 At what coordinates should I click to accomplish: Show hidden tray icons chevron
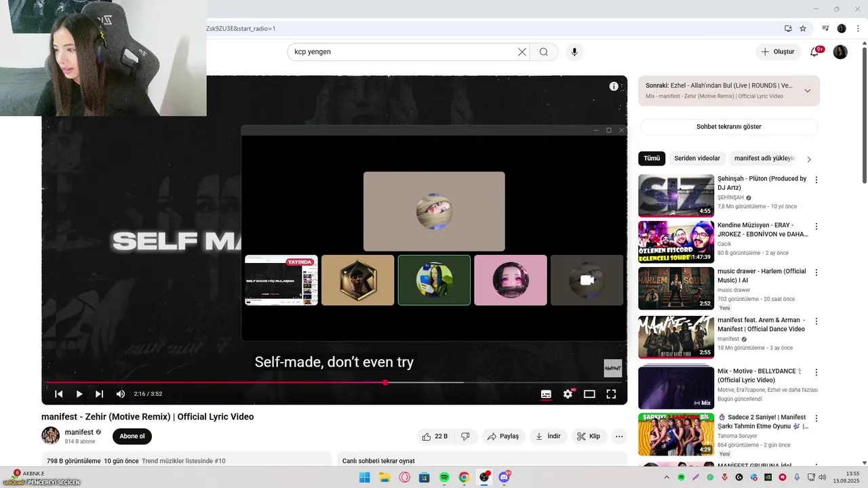coord(668,477)
